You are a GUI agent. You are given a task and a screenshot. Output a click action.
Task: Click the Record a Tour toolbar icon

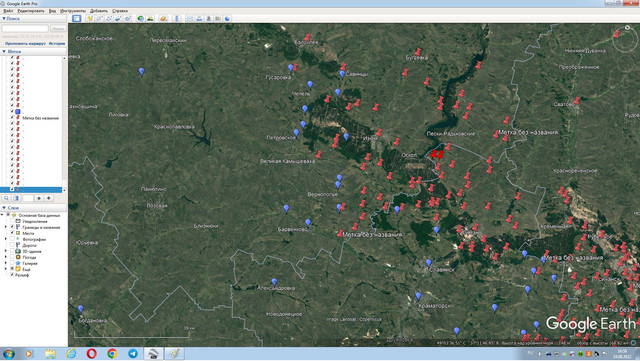[127, 18]
